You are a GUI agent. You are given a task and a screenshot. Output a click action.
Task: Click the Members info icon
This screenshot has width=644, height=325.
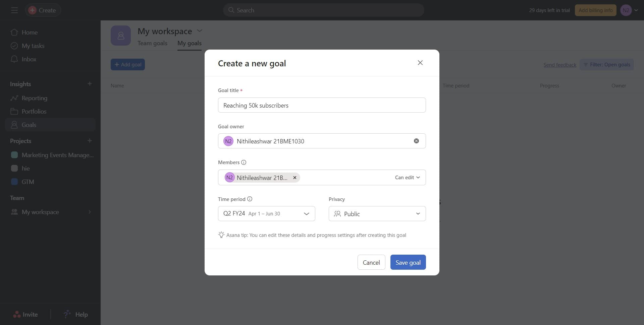tap(244, 162)
